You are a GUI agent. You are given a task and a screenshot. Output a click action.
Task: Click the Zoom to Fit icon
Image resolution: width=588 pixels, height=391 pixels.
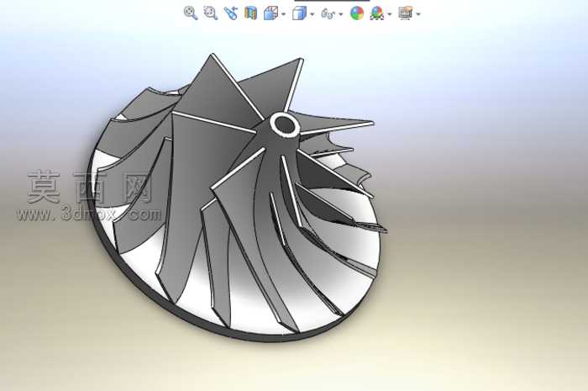[191, 13]
